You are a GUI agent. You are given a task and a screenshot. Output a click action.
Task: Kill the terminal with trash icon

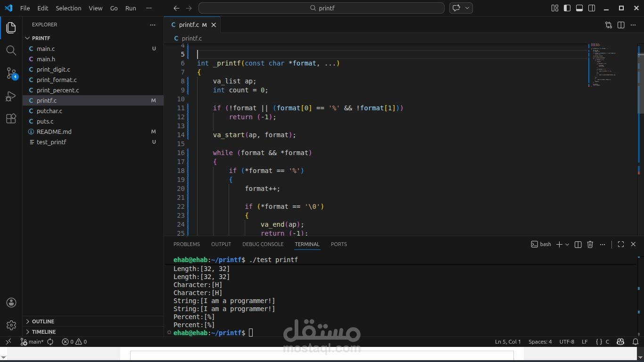click(x=590, y=244)
